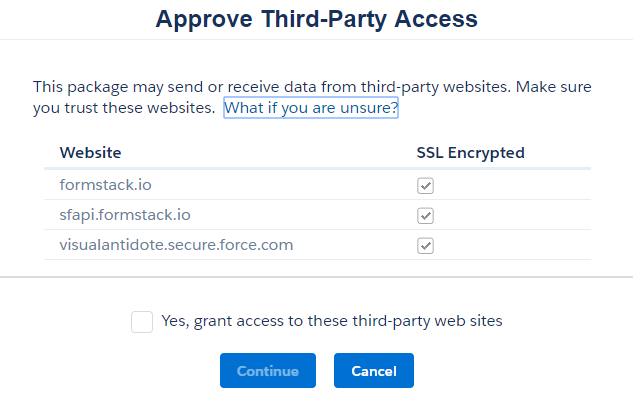Select the formstack.io website entry

pyautogui.click(x=106, y=185)
